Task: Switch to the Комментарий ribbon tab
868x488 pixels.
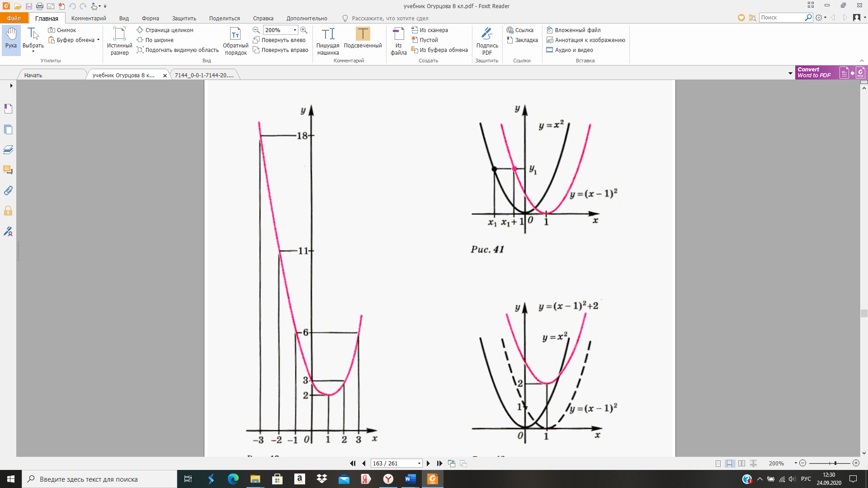Action: 89,18
